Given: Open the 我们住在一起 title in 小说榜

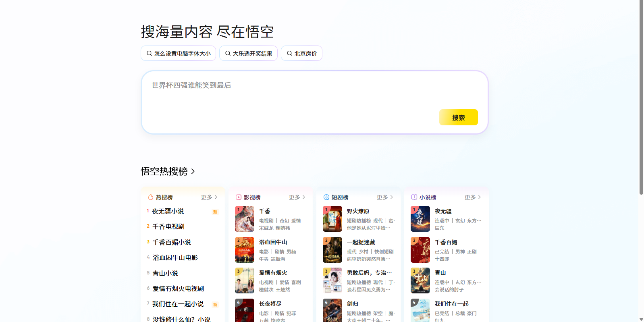Looking at the screenshot, I should point(451,304).
